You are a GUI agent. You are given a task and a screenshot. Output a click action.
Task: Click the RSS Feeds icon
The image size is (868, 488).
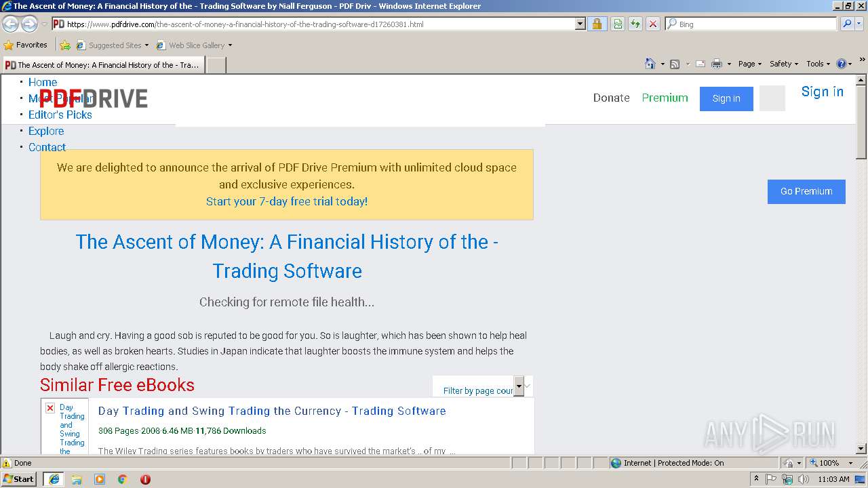click(x=675, y=64)
